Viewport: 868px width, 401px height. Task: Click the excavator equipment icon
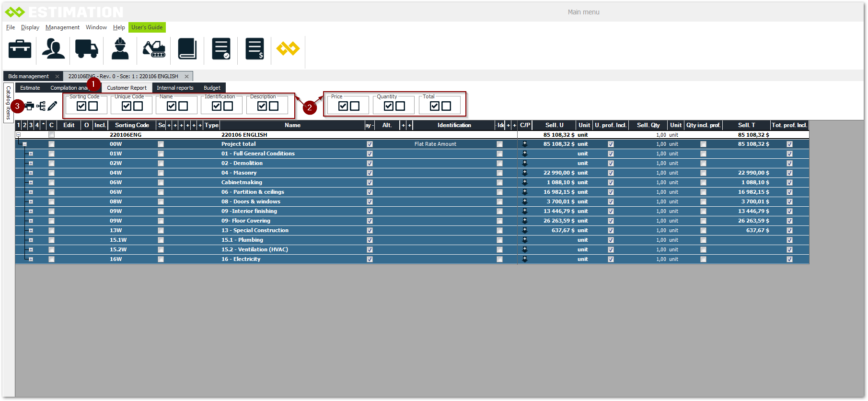click(x=154, y=49)
